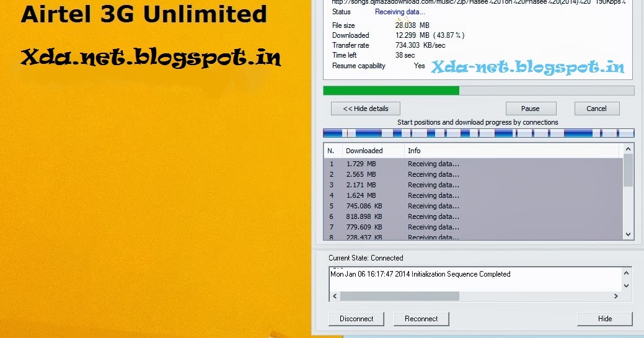Disconnect the VPN connection
644x338 pixels.
coord(356,319)
